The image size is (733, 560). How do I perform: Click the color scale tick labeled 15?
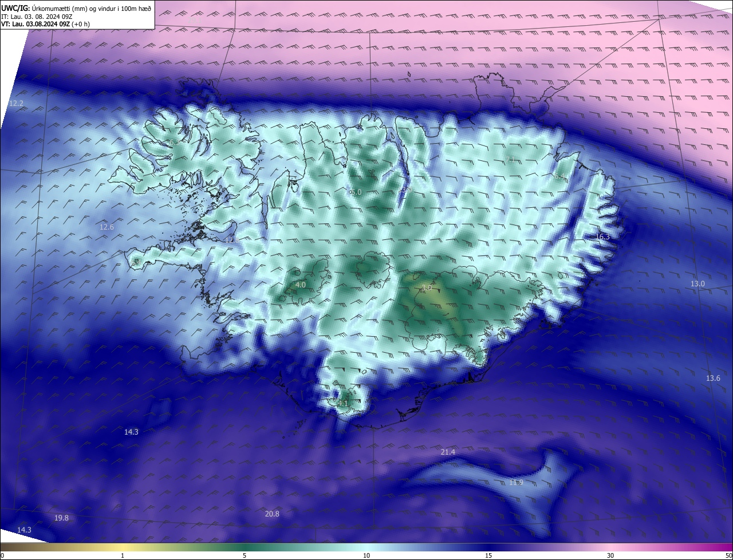tap(488, 556)
